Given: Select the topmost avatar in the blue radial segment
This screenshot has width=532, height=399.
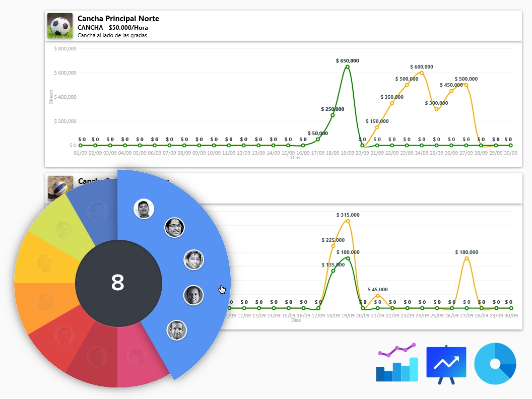Looking at the screenshot, I should click(x=144, y=209).
